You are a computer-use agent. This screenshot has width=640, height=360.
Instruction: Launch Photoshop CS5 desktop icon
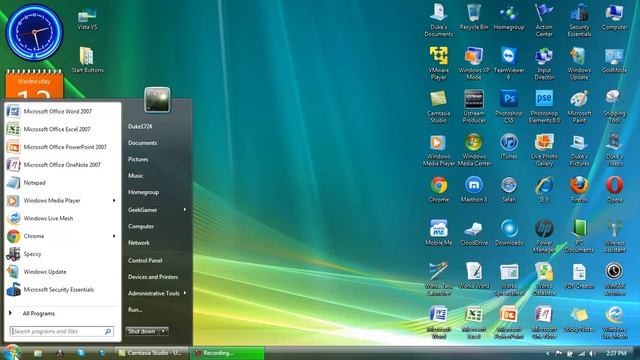point(509,107)
